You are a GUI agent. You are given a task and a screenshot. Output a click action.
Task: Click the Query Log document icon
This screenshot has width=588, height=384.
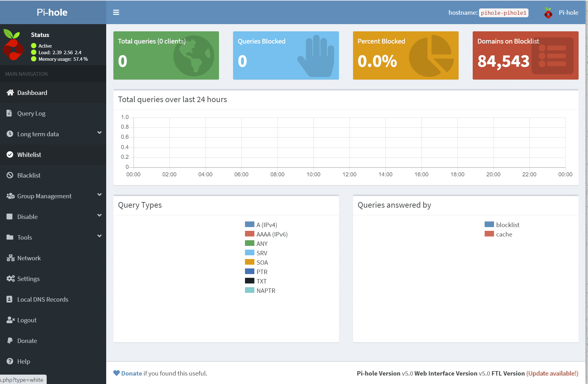[9, 113]
